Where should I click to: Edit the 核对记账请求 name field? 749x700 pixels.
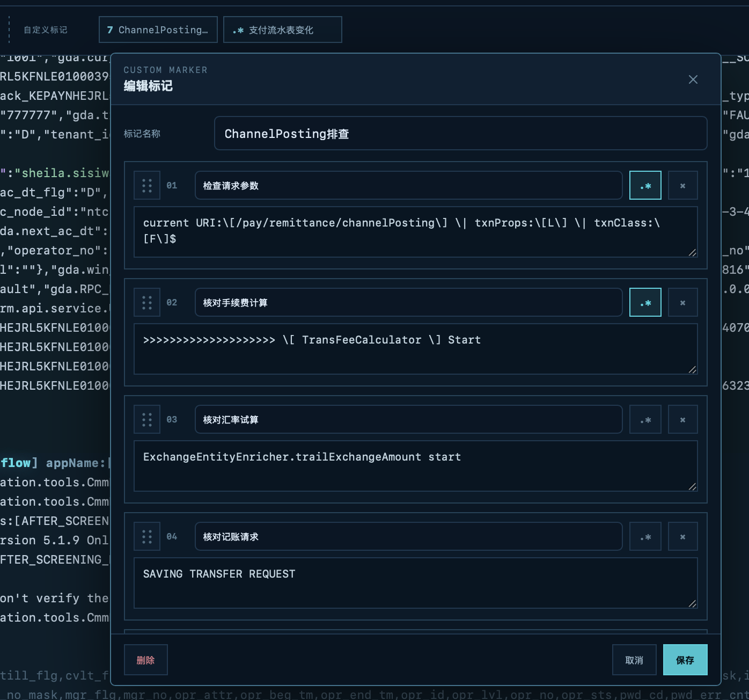coord(409,537)
